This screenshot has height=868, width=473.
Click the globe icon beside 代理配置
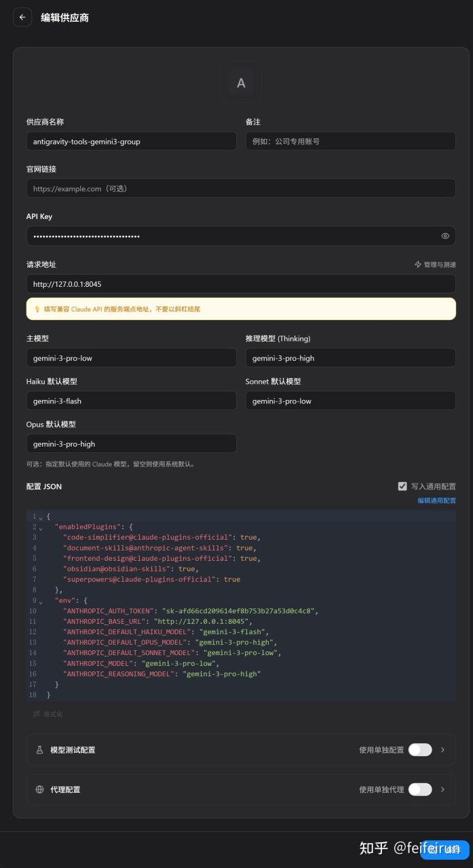[x=39, y=789]
